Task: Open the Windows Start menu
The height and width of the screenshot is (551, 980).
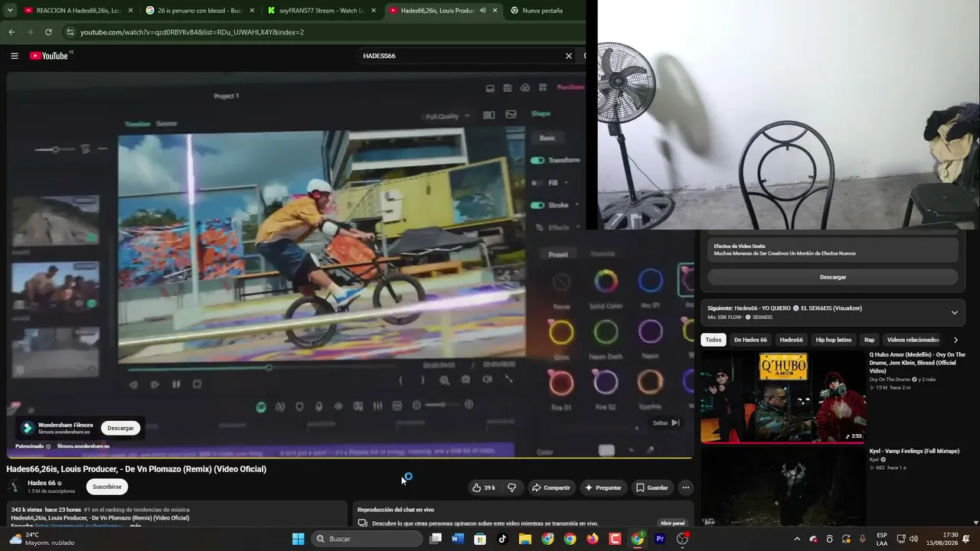Action: click(299, 539)
